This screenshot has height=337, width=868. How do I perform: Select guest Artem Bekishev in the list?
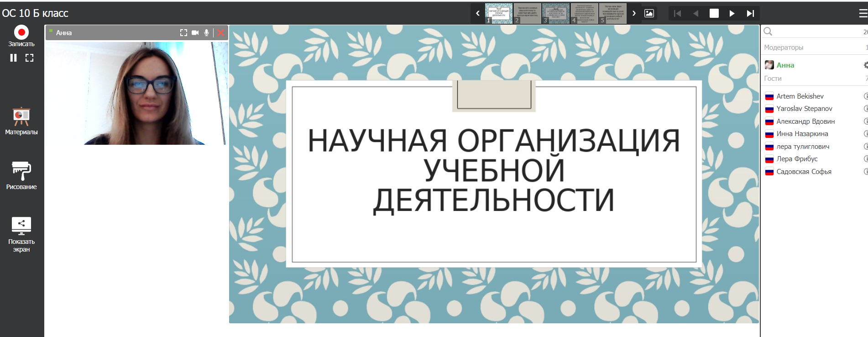point(800,96)
